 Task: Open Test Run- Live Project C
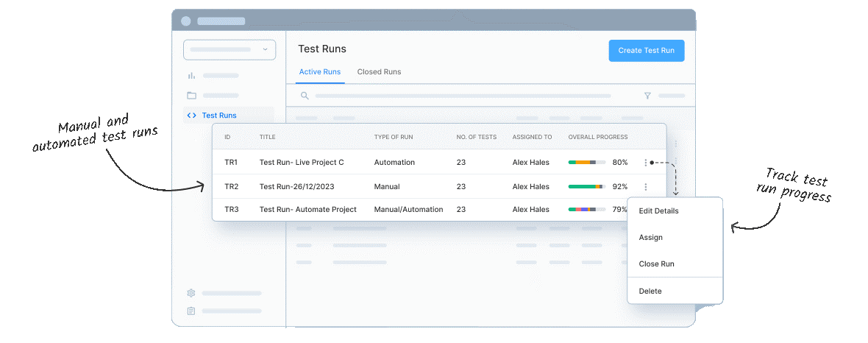click(302, 163)
